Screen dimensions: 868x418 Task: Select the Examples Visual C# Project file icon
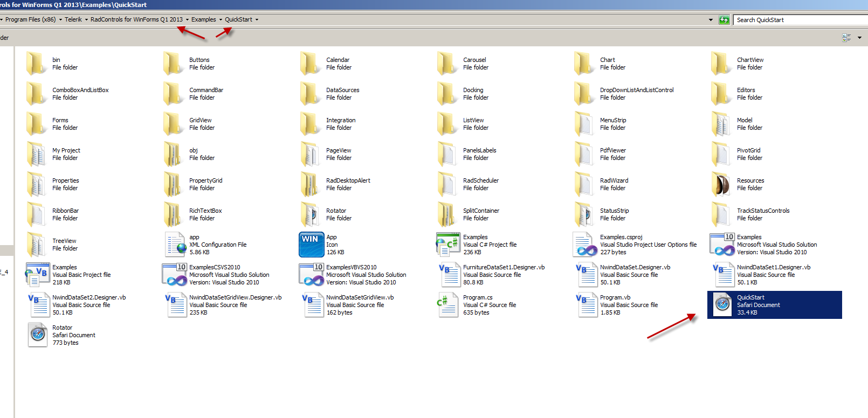click(x=448, y=245)
